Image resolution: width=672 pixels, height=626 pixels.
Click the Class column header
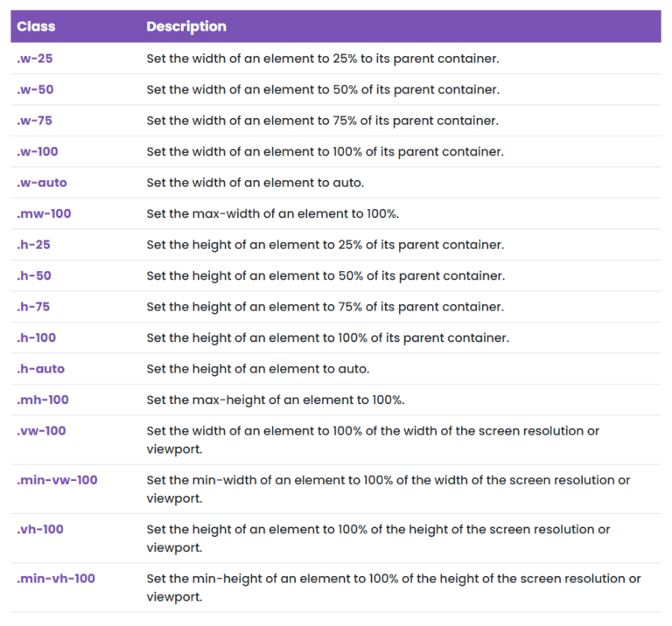(x=36, y=26)
